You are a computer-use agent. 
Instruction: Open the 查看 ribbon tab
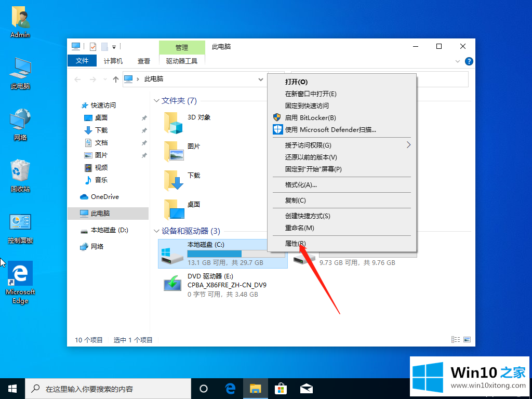(144, 61)
